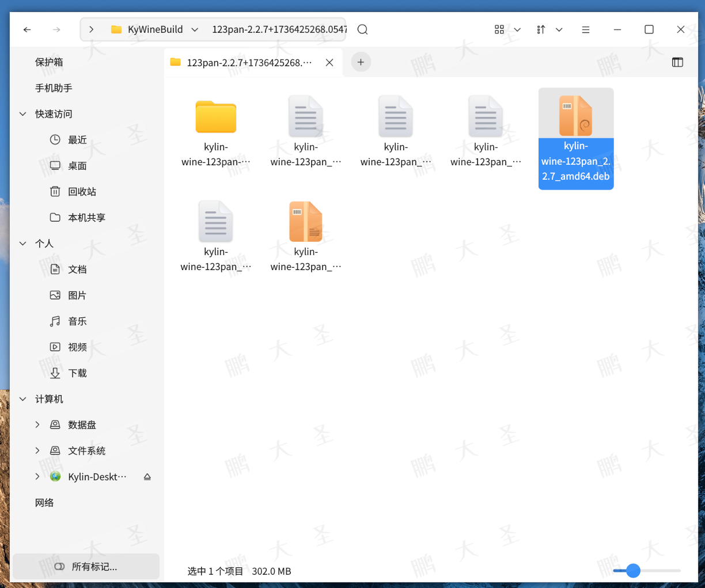Go forward with the forward arrow

56,29
